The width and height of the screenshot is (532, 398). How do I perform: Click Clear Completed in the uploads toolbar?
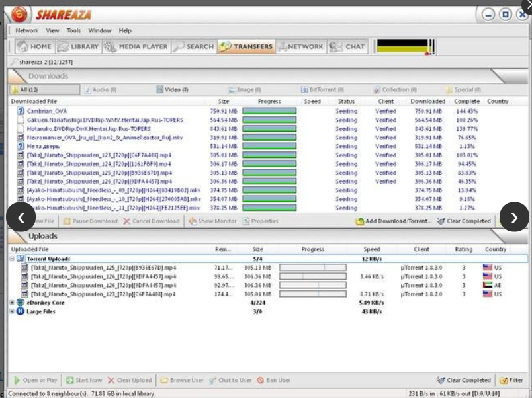coord(464,380)
